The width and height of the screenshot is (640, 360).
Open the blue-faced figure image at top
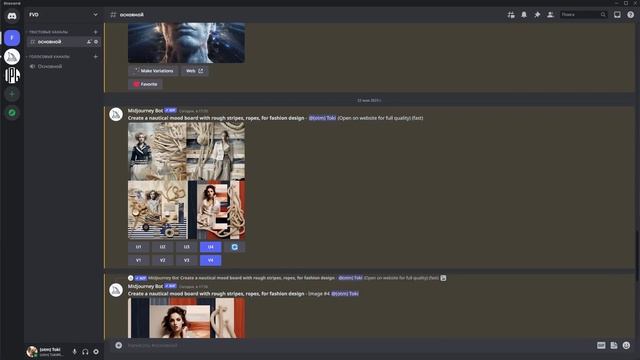click(187, 42)
